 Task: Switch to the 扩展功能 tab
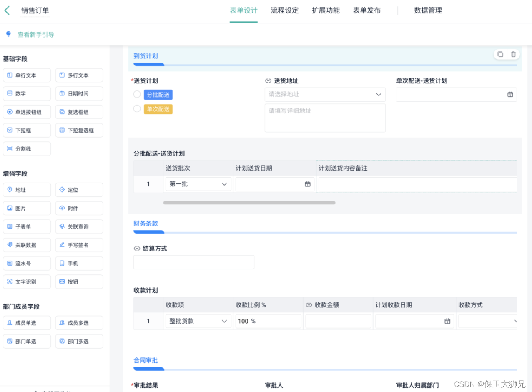tap(326, 10)
